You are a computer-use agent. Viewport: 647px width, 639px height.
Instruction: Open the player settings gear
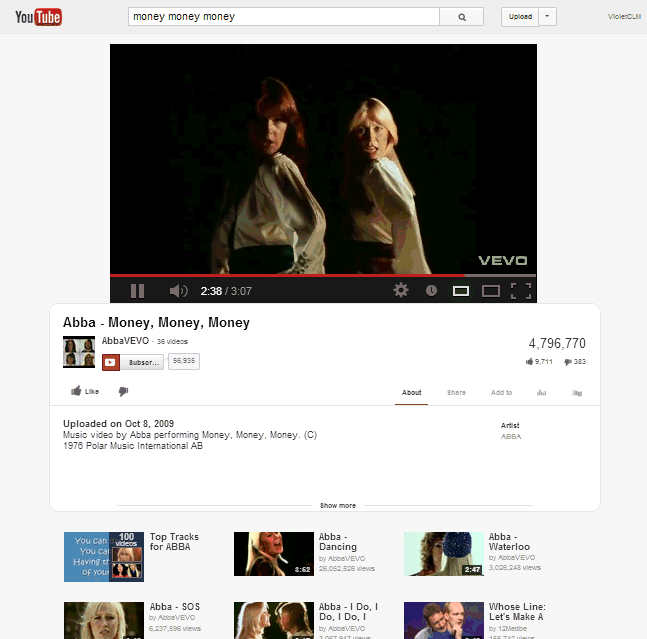click(x=401, y=290)
